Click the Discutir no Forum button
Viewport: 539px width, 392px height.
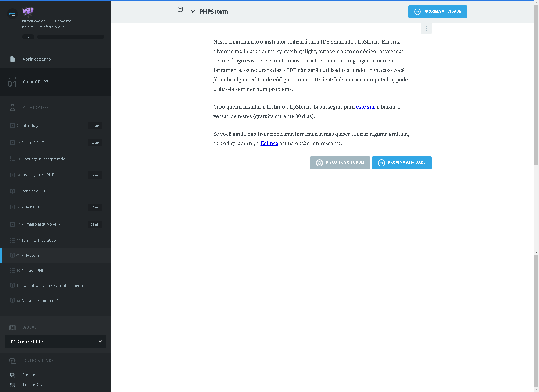coord(340,163)
